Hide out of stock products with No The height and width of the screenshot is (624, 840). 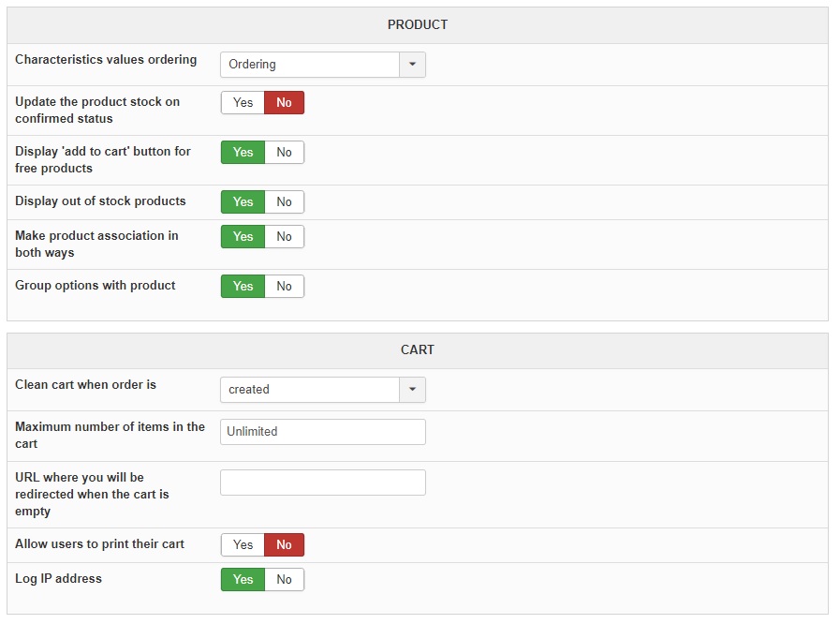point(284,202)
